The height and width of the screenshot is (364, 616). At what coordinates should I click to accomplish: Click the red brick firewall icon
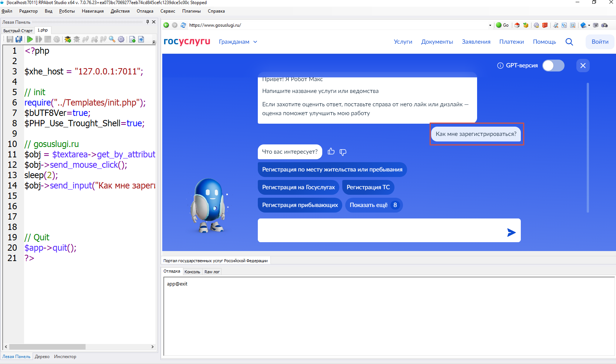point(545,25)
